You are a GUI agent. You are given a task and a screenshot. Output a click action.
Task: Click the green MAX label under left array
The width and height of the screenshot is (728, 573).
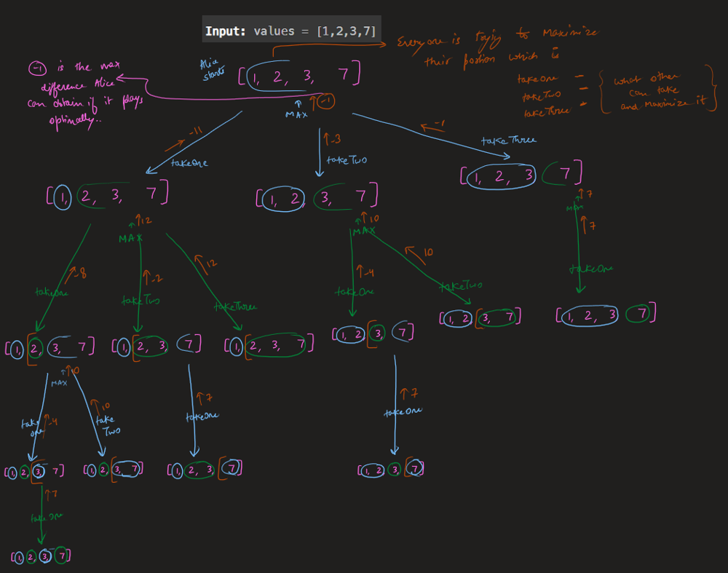point(131,238)
